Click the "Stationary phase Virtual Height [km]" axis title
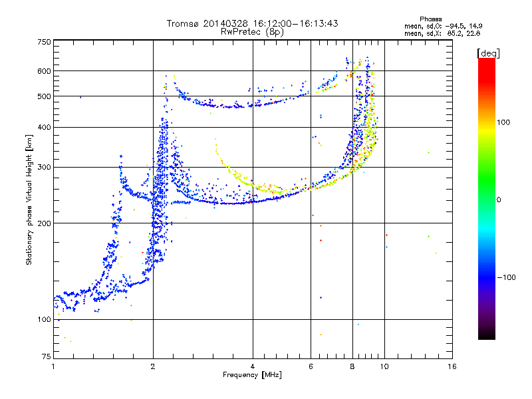Viewport: 532px width, 399px height. (x=29, y=199)
